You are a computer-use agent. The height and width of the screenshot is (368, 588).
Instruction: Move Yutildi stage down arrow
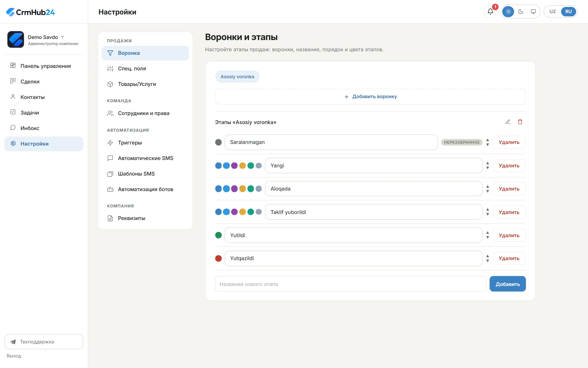click(x=488, y=237)
